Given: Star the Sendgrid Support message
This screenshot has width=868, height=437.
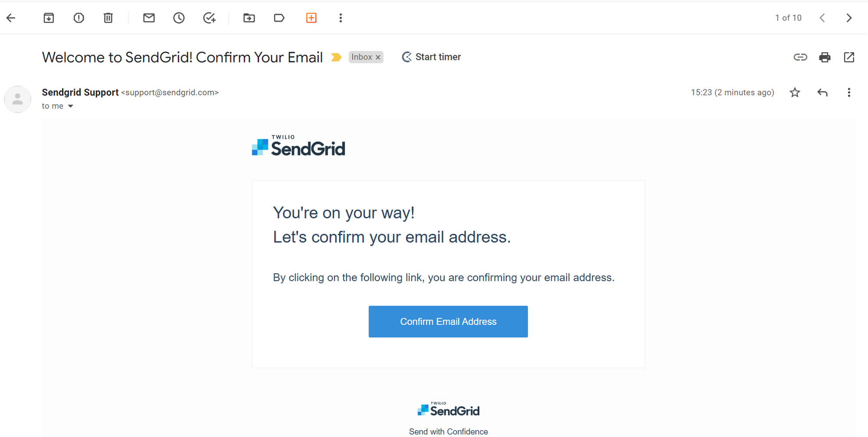Looking at the screenshot, I should [x=795, y=92].
